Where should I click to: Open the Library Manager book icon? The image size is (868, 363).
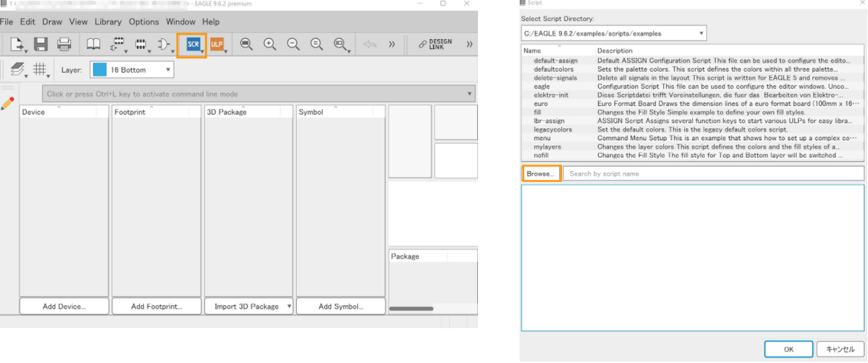pyautogui.click(x=94, y=44)
